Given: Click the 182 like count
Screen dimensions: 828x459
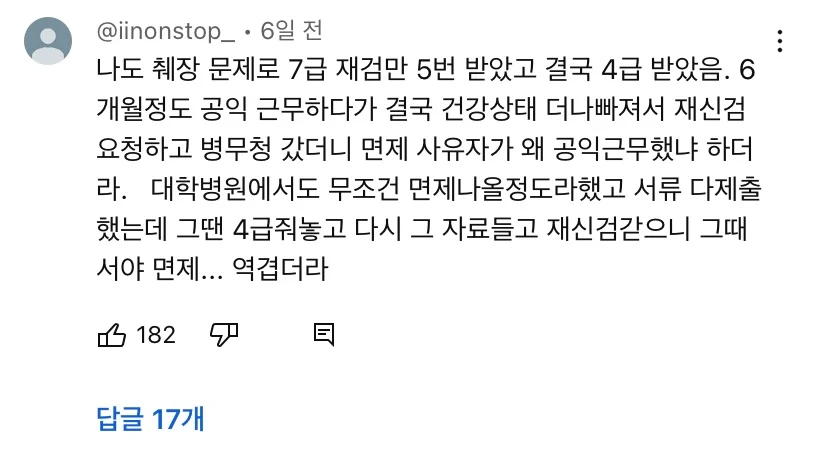Looking at the screenshot, I should point(155,335).
